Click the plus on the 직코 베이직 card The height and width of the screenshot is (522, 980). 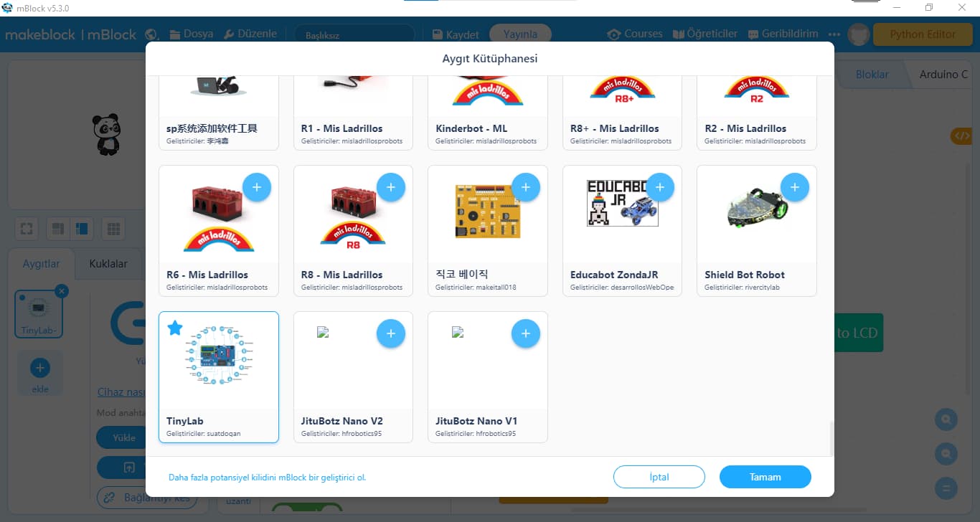tap(526, 188)
